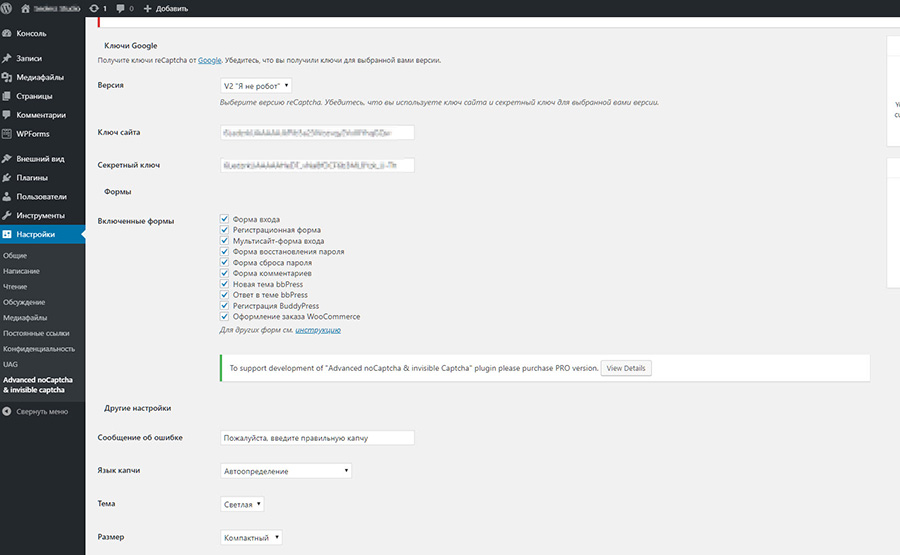The height and width of the screenshot is (555, 900).
Task: Open the comments bubble icon in admin bar
Action: point(120,9)
